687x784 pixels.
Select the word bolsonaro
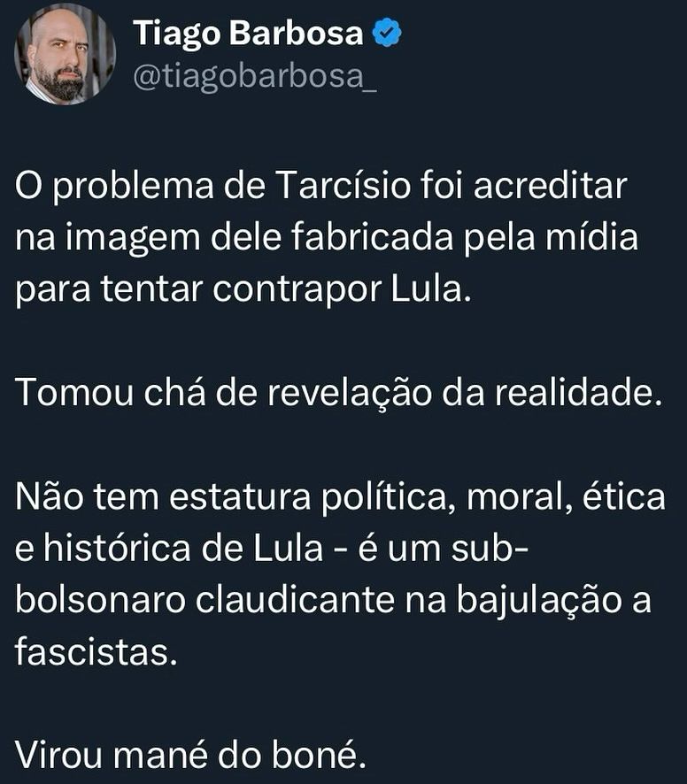click(x=101, y=601)
